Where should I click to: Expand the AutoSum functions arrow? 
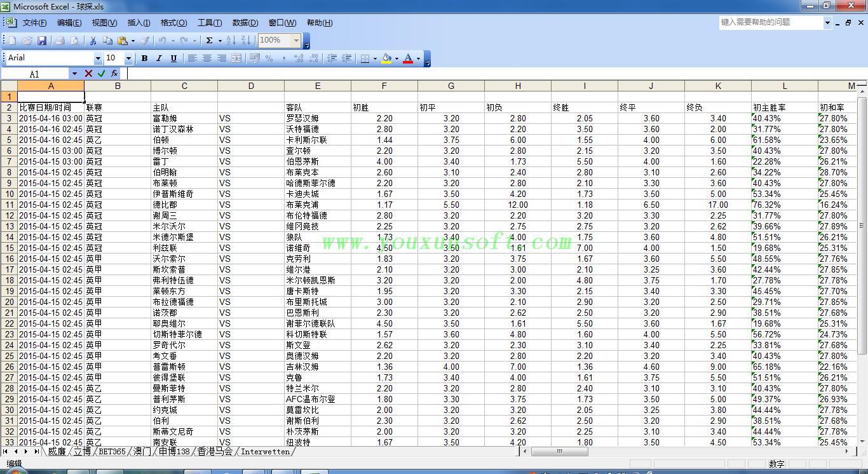click(220, 41)
